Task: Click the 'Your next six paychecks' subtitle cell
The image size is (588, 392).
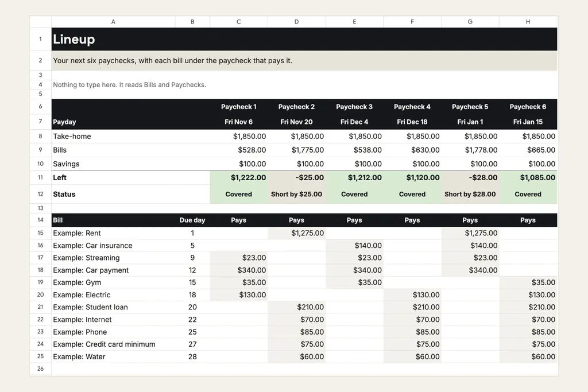Action: click(304, 61)
